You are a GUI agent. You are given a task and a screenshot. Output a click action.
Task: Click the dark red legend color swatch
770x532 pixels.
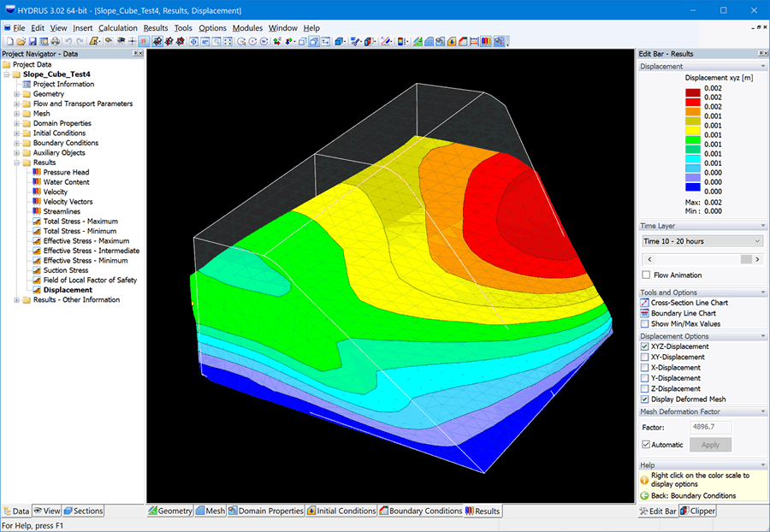click(x=692, y=88)
